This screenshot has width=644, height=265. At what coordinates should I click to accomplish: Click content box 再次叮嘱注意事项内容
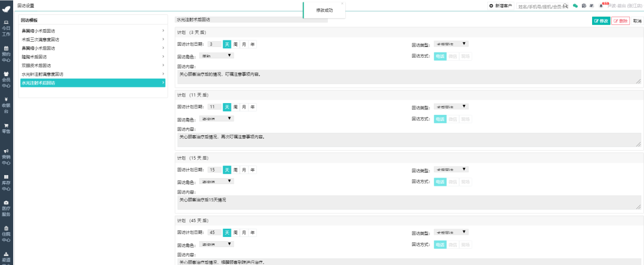pos(408,139)
